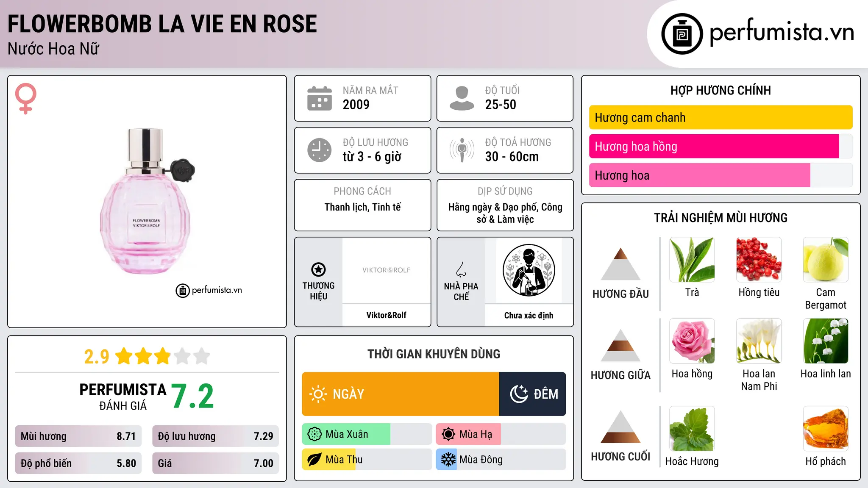Click the Giá 7.00 score box

(x=215, y=463)
